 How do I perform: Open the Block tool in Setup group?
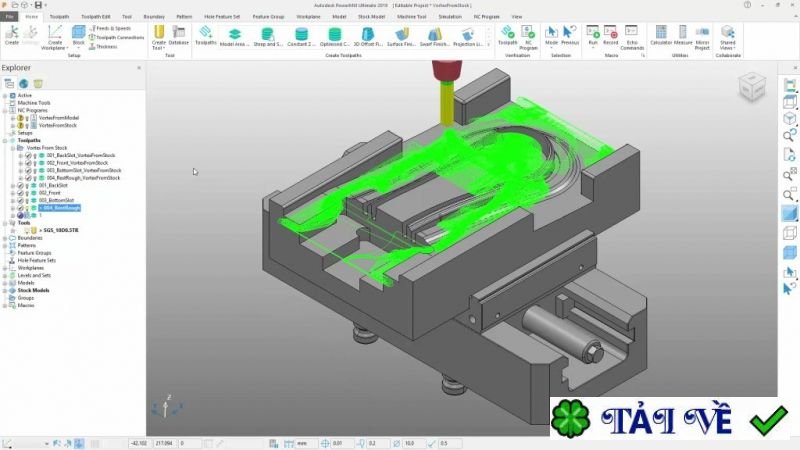tap(79, 35)
